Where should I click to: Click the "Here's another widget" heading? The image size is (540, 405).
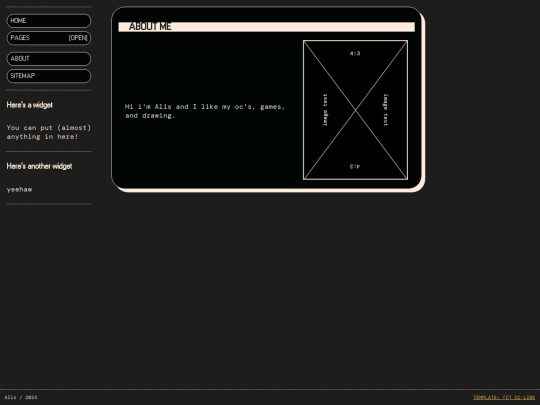(39, 166)
